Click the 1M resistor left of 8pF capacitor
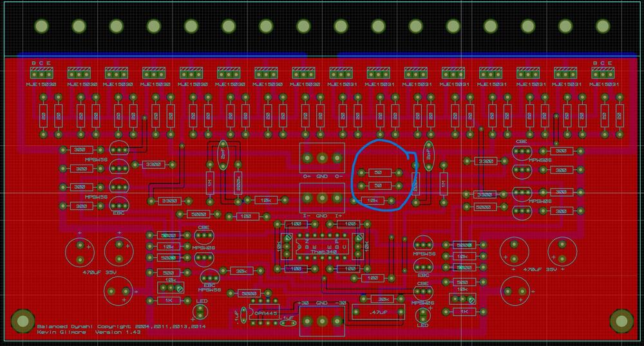The image size is (644, 346). [x=210, y=184]
